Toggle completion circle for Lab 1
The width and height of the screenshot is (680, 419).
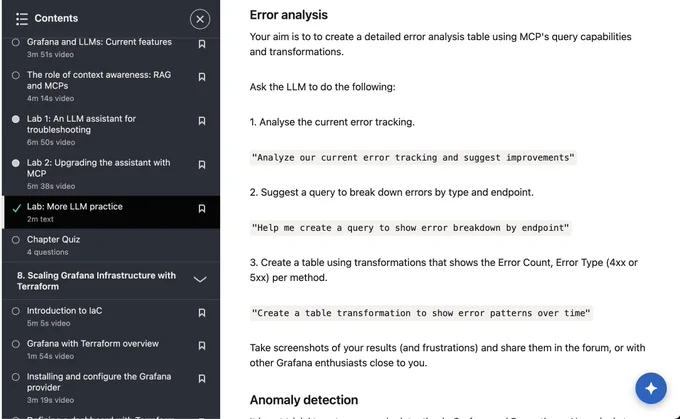pyautogui.click(x=16, y=119)
